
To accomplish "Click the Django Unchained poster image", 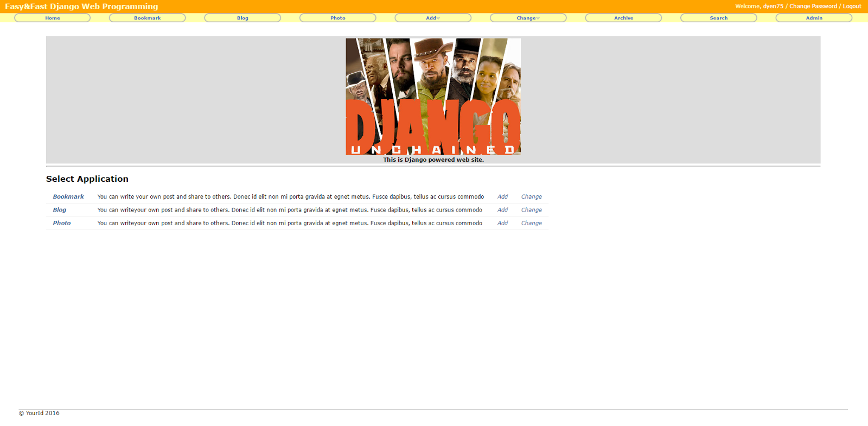I will [433, 97].
